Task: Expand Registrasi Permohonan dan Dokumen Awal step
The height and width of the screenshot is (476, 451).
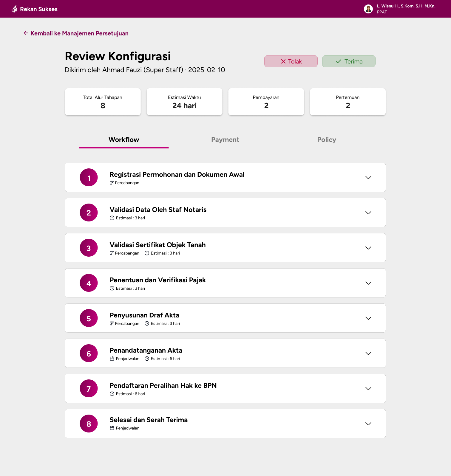Action: [368, 177]
